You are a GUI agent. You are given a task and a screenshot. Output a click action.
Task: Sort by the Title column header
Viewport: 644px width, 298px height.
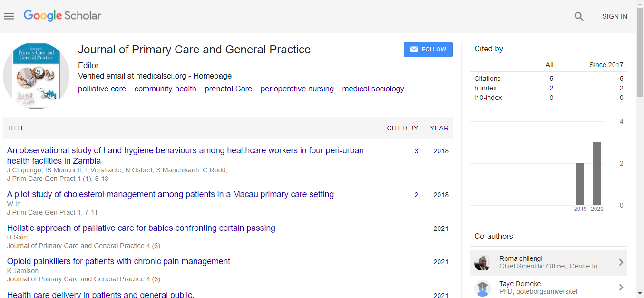[16, 128]
